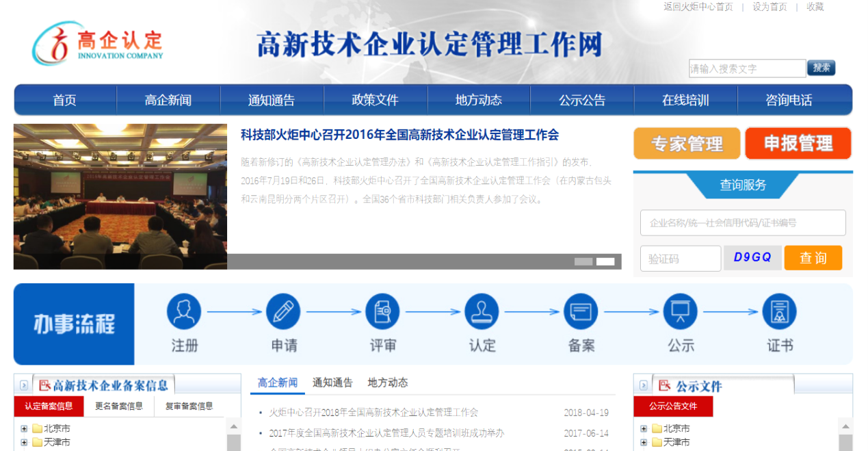Open the 申报管理 button

pos(798,144)
